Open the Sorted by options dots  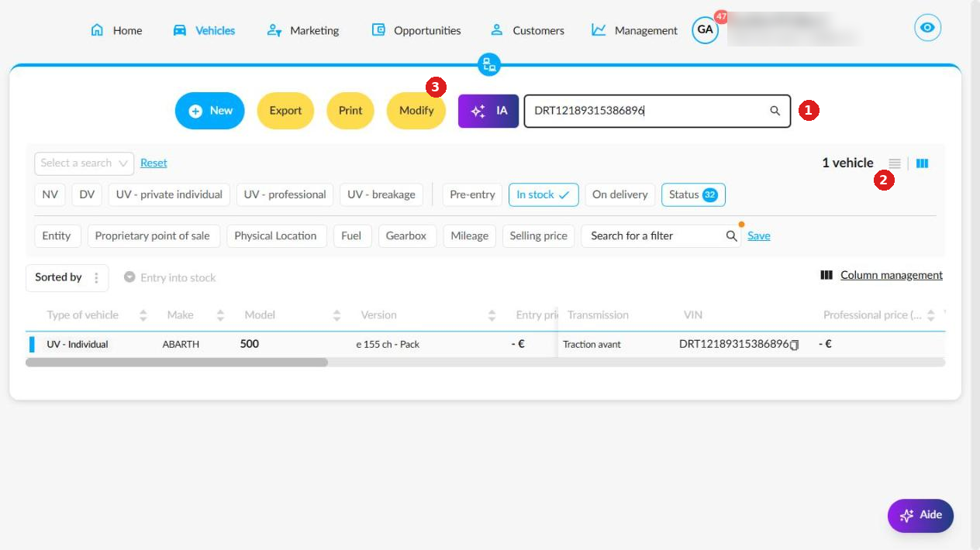[96, 277]
